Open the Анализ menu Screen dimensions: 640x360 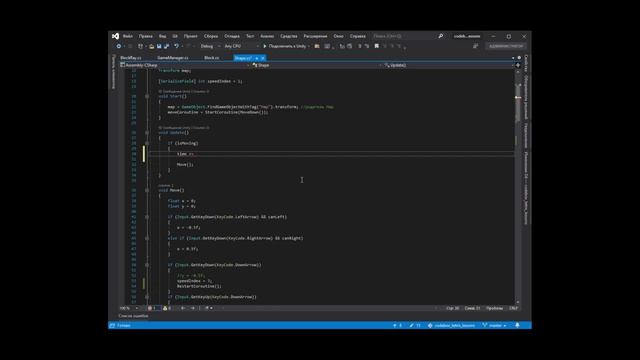tap(267, 36)
